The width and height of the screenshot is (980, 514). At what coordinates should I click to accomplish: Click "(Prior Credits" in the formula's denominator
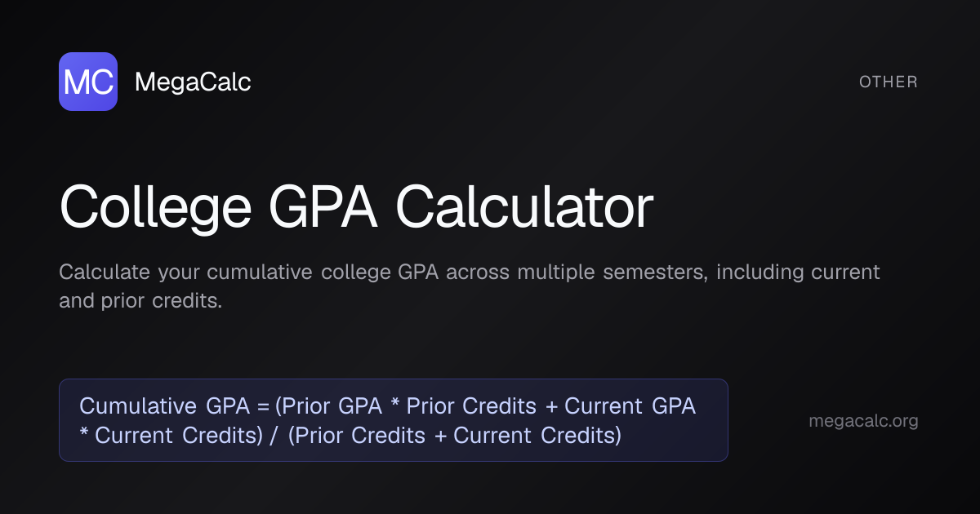pyautogui.click(x=356, y=436)
